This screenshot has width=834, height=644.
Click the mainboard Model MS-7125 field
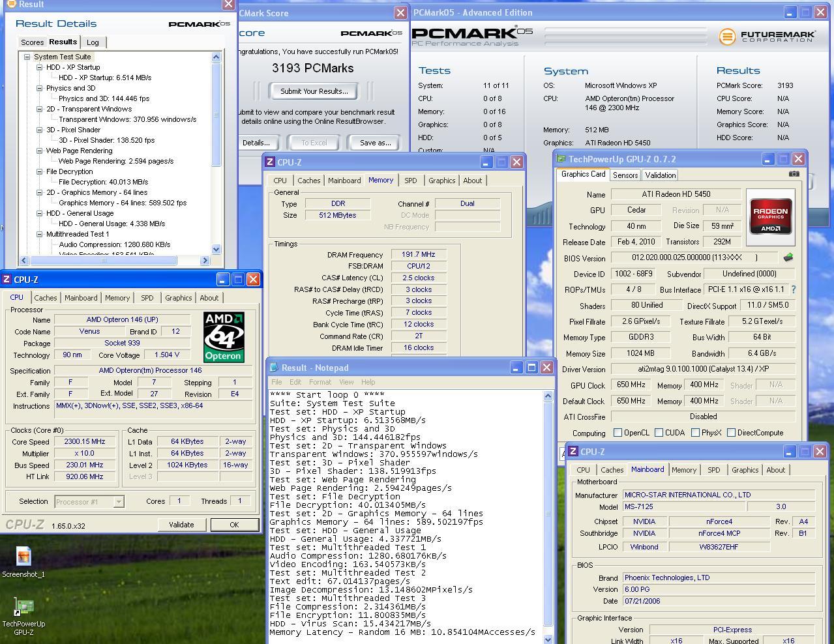click(x=684, y=506)
